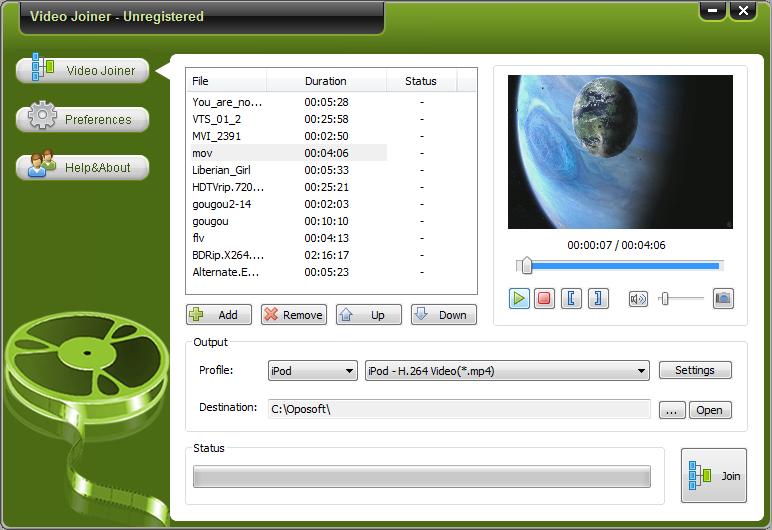Click the playback seek bar
The width and height of the screenshot is (772, 530).
(x=620, y=266)
